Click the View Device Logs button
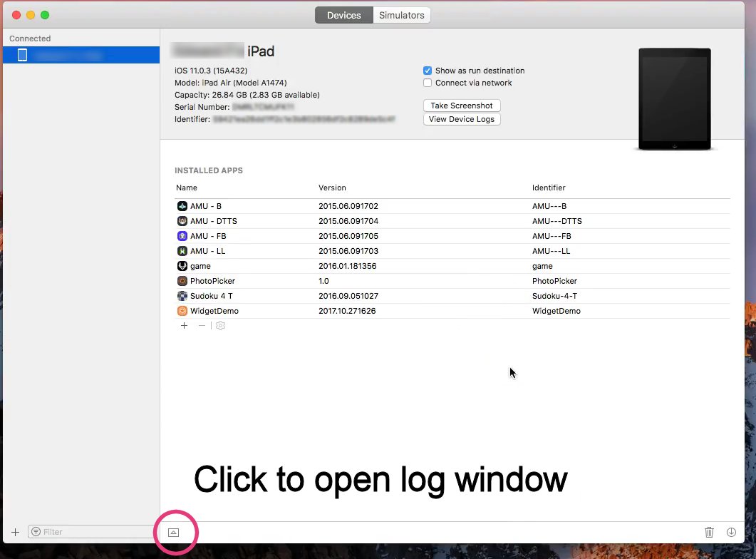The width and height of the screenshot is (756, 559). click(x=462, y=119)
